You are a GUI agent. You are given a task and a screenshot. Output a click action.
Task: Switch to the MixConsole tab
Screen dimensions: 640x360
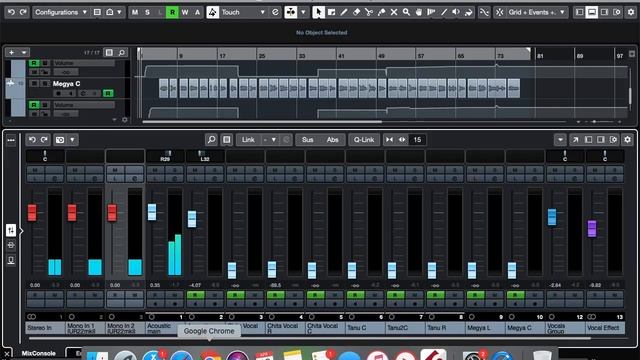click(38, 353)
